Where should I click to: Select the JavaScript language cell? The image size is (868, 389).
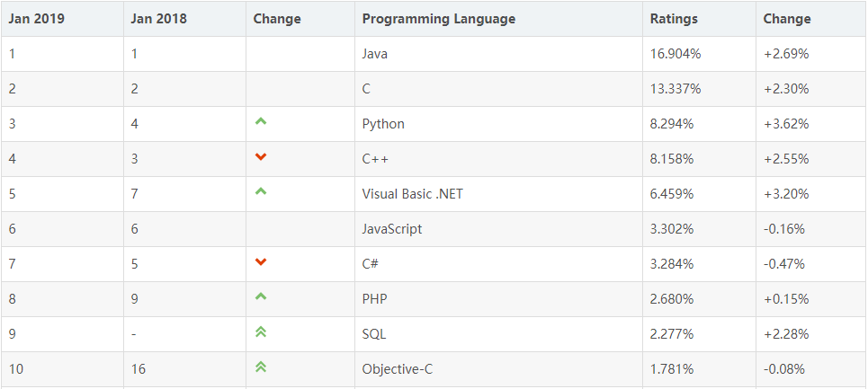[x=392, y=229]
